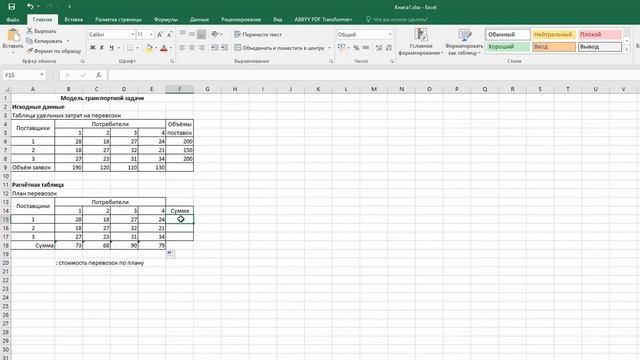Apply the Обычный cell style
Screen dimensions: 640x360
[508, 35]
